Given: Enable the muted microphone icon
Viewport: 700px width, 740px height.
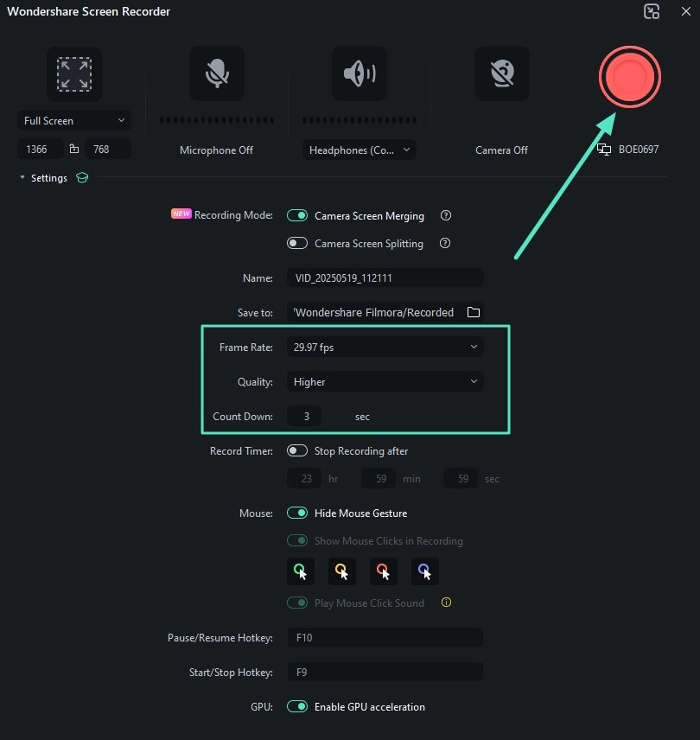Looking at the screenshot, I should click(217, 73).
